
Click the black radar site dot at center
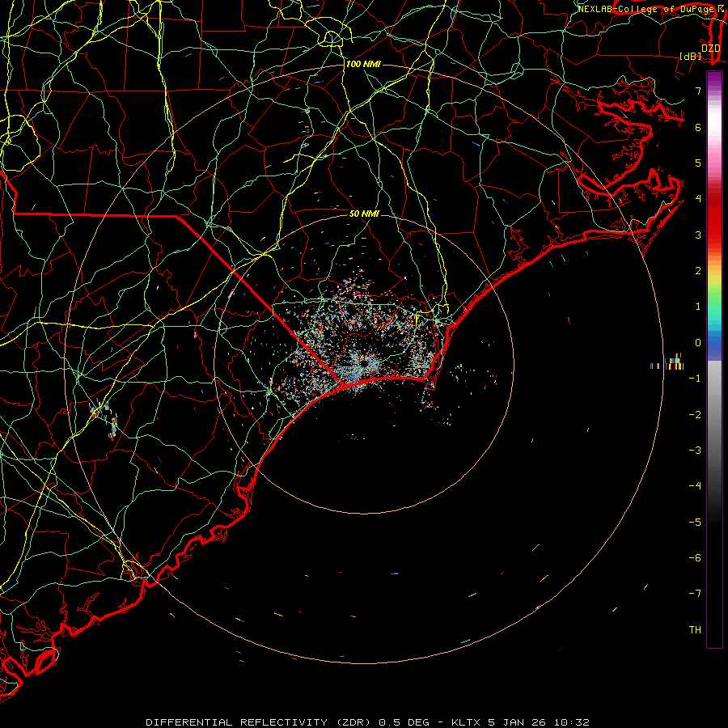point(365,363)
